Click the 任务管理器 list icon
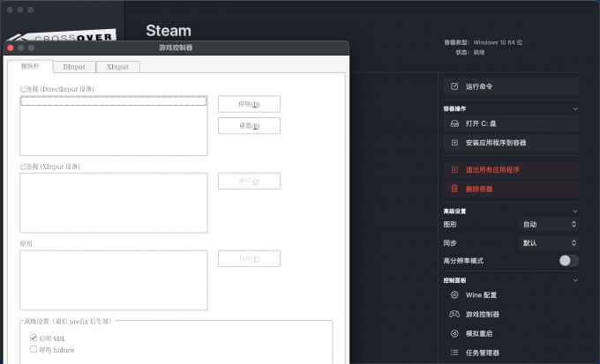 click(x=454, y=353)
